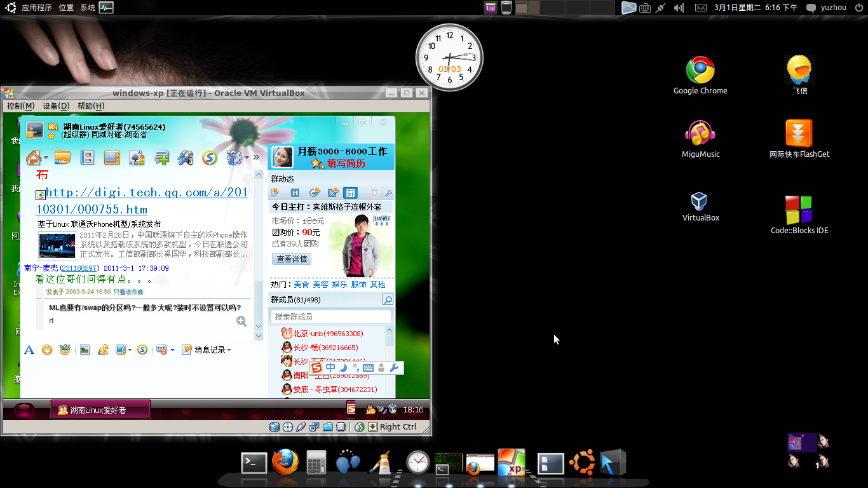Open the 飞信 desktop icon

(x=799, y=75)
